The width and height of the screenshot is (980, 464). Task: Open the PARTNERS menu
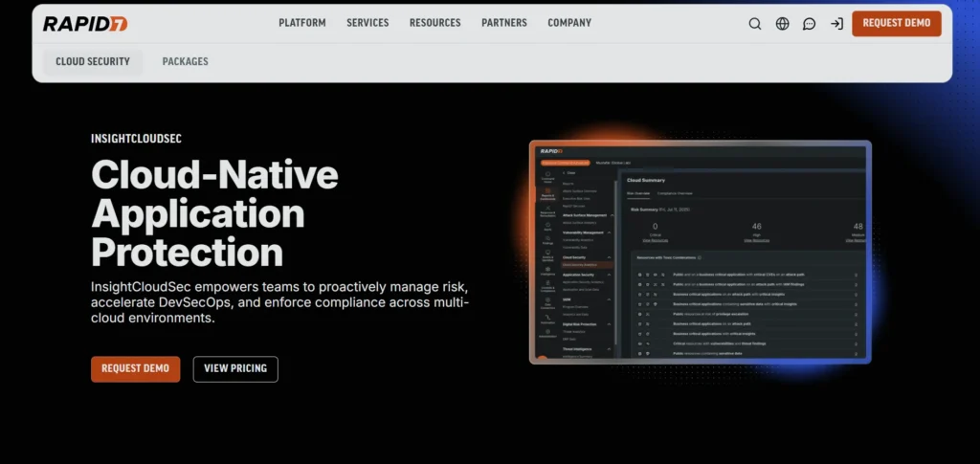[503, 23]
